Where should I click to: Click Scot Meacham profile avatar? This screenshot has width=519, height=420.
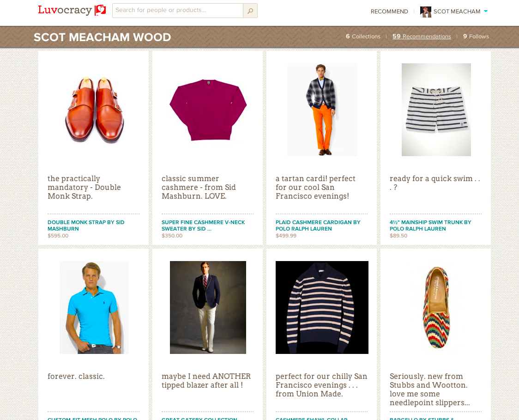click(x=426, y=12)
